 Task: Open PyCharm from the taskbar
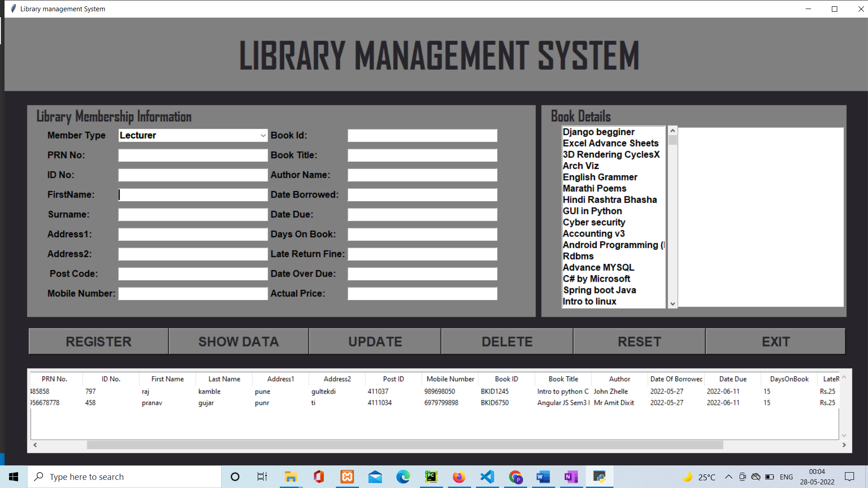(x=431, y=477)
